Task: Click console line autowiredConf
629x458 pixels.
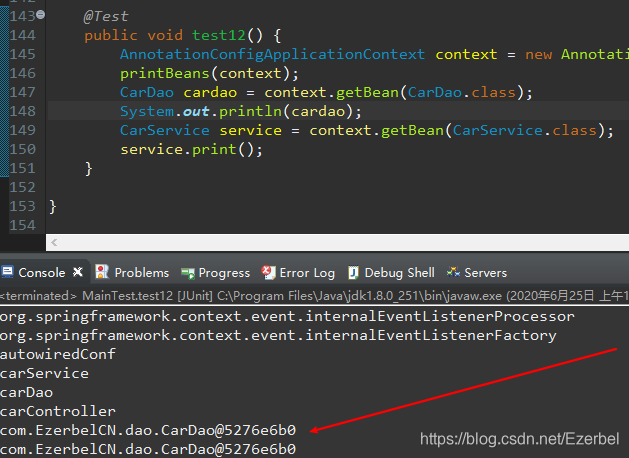Action: pos(58,354)
